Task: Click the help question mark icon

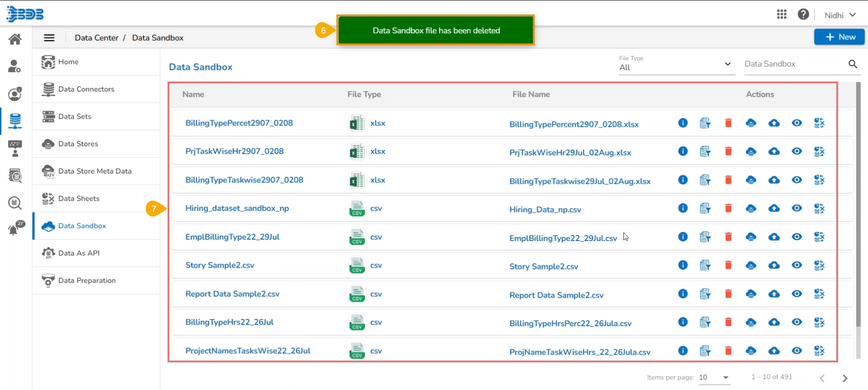Action: (803, 14)
